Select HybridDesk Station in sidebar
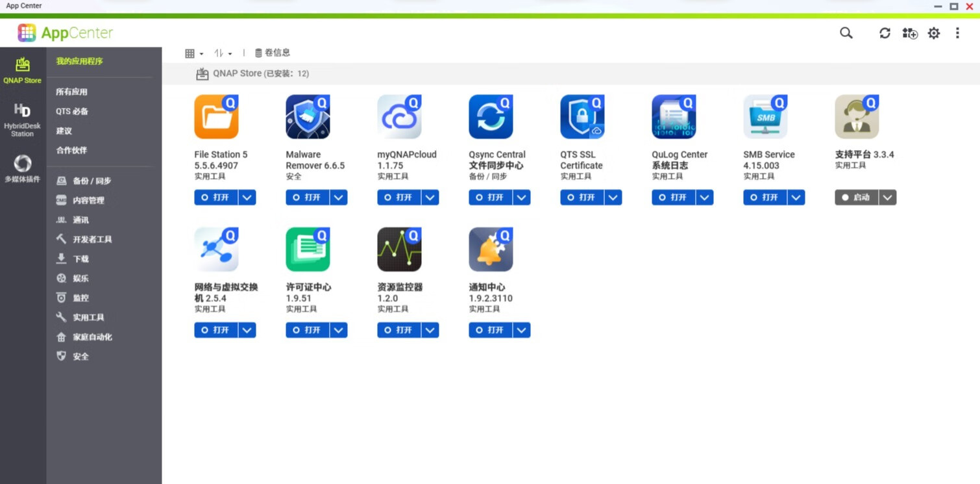This screenshot has width=980, height=484. 23,120
